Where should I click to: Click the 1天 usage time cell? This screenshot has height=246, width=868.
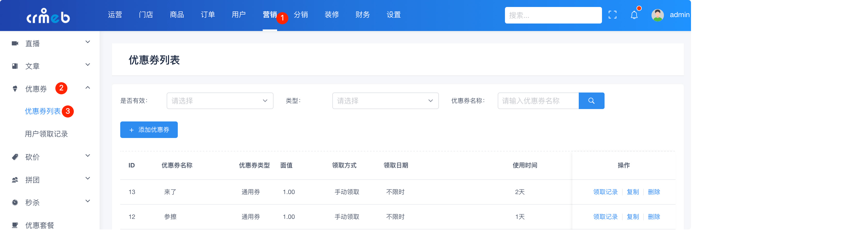(520, 217)
